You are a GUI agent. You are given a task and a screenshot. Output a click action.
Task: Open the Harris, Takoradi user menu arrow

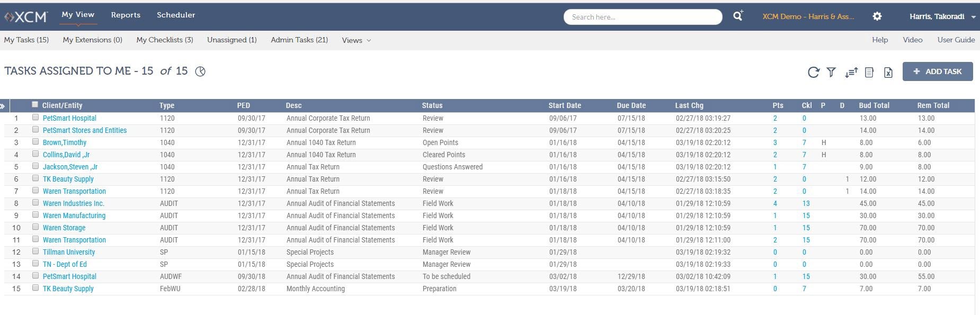pyautogui.click(x=973, y=17)
